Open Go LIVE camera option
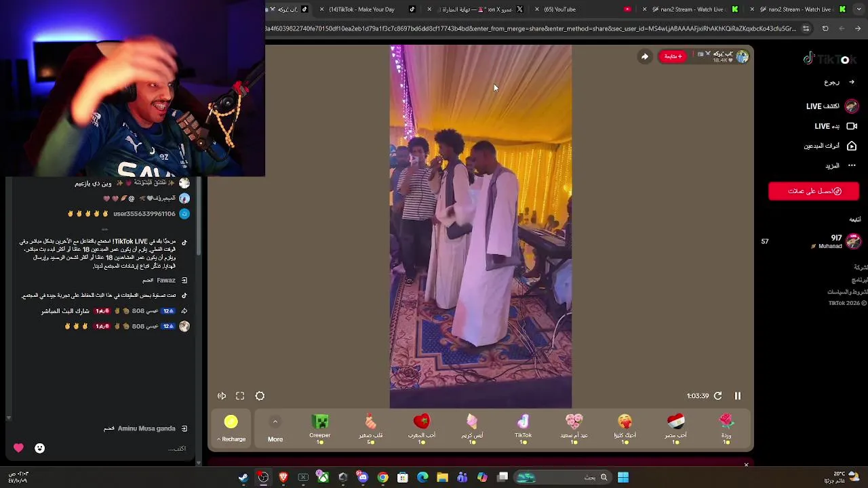 [835, 126]
